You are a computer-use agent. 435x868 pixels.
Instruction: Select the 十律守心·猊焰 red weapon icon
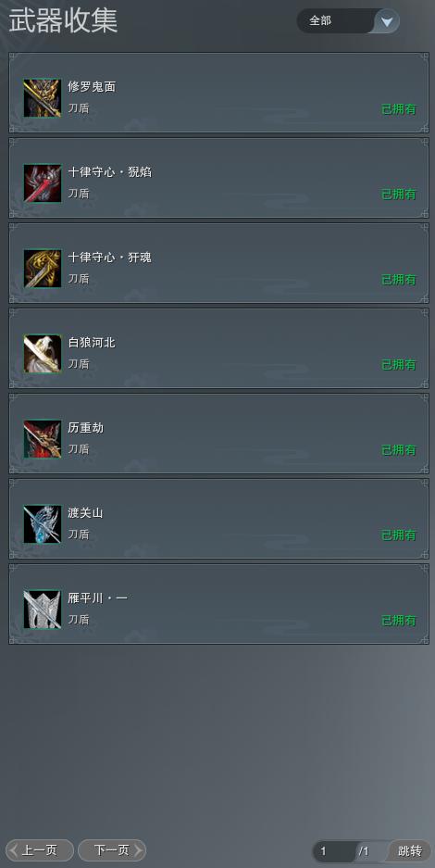pos(42,183)
